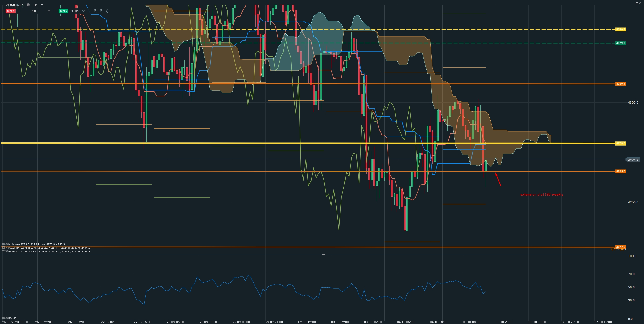Expand the US500 symbol dropdown

[22, 5]
